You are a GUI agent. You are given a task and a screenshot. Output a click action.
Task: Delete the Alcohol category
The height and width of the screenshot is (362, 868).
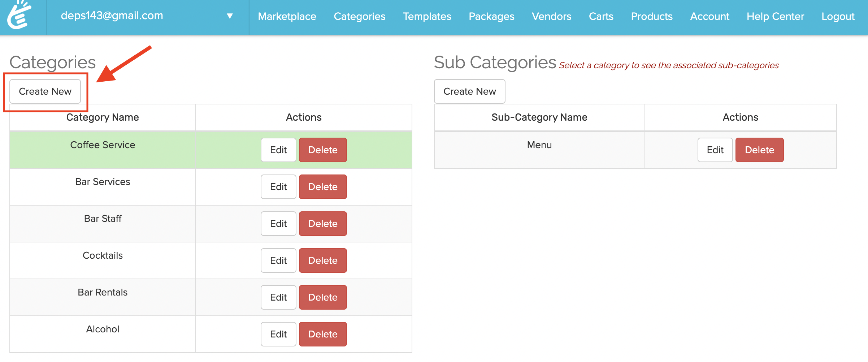tap(323, 334)
